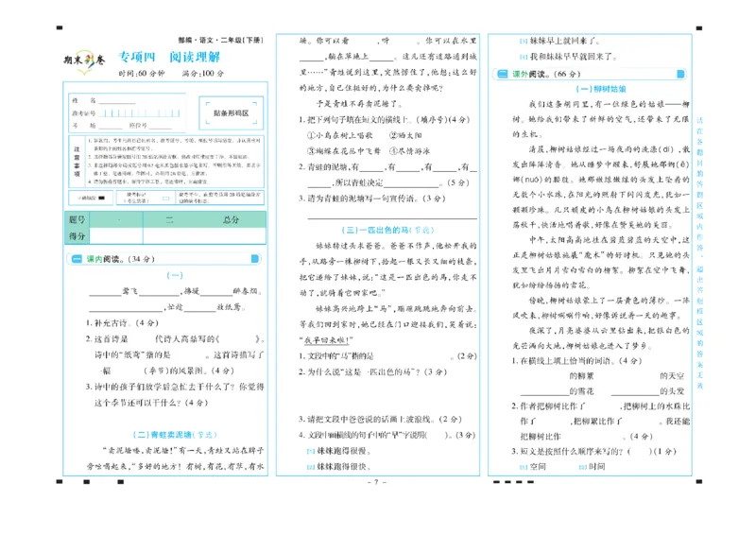
Task: Click the 得分 table cell
Action: [77, 236]
